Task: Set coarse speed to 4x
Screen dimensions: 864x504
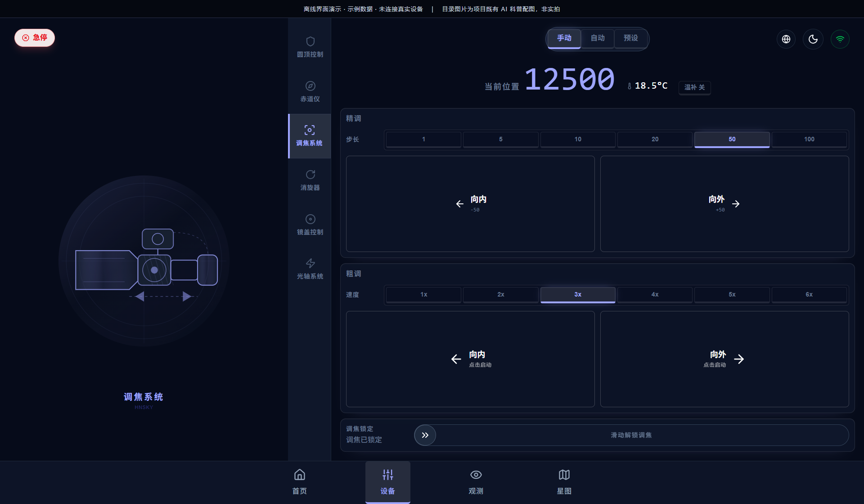Action: tap(655, 295)
